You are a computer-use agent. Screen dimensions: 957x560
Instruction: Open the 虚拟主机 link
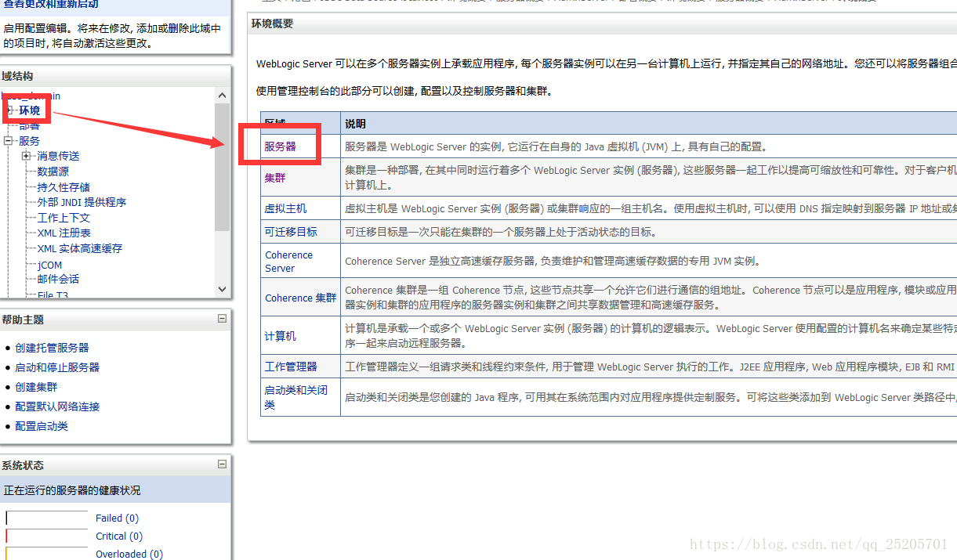pos(285,209)
